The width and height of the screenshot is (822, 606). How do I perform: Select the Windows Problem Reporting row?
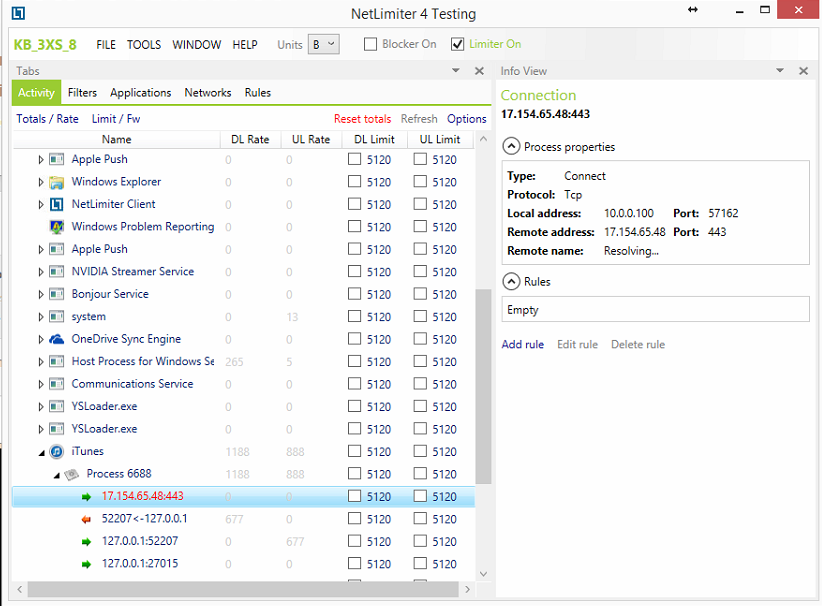pyautogui.click(x=243, y=226)
